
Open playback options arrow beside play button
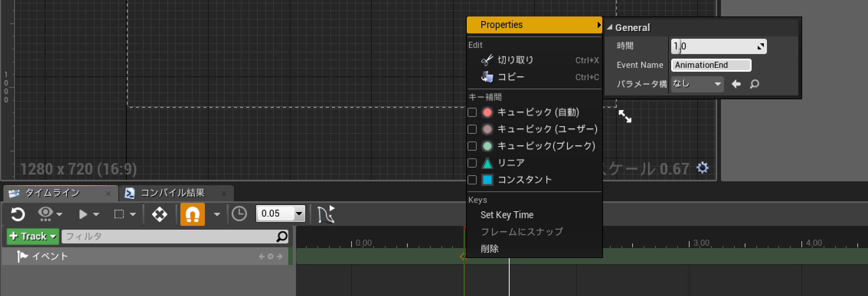[x=96, y=214]
